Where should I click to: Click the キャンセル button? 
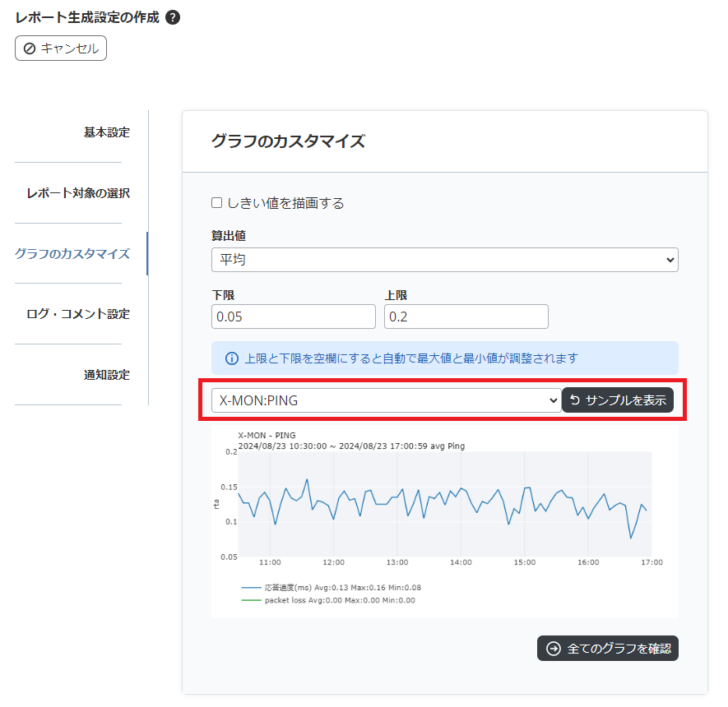[x=60, y=49]
